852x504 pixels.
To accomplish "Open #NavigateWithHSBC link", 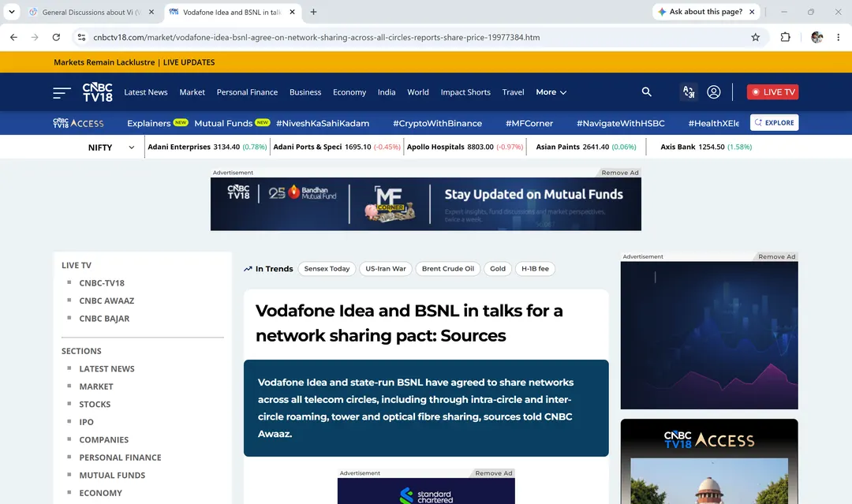I will (x=621, y=123).
